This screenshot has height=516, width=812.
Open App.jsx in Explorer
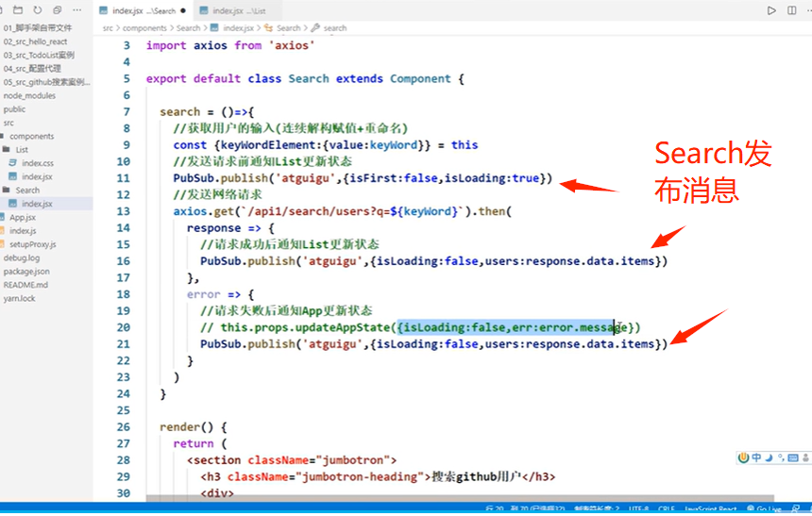23,217
